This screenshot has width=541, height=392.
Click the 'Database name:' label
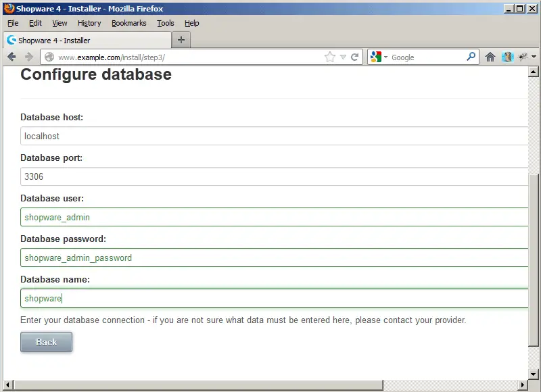coord(55,279)
